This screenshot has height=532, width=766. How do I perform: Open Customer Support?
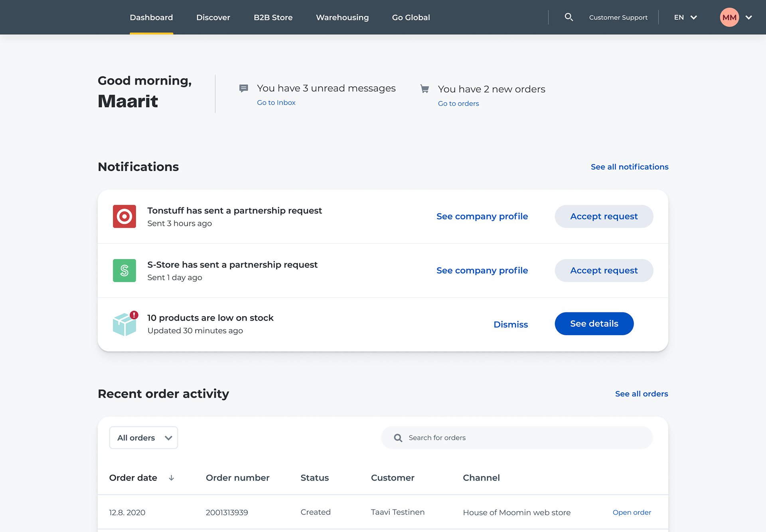[x=618, y=17]
